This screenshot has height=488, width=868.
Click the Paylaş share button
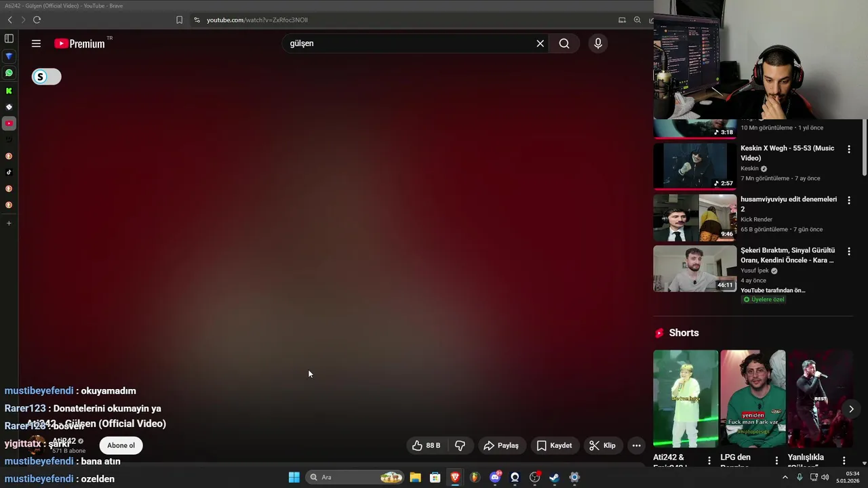click(x=500, y=445)
